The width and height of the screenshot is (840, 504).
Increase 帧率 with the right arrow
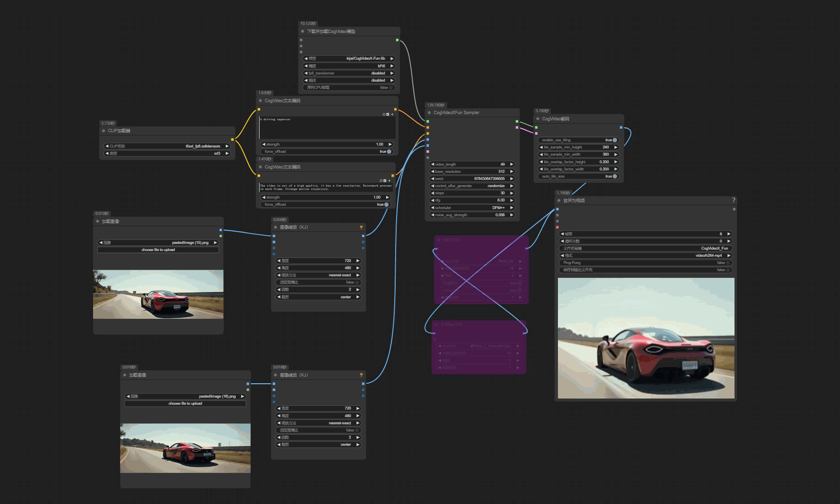(x=729, y=234)
